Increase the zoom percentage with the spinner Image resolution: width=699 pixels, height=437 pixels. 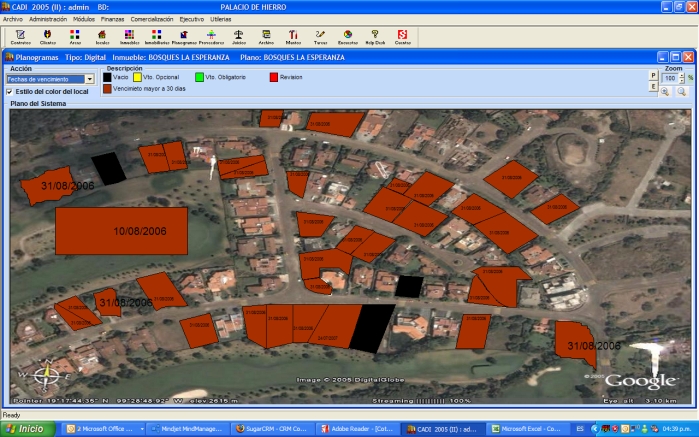click(x=681, y=75)
